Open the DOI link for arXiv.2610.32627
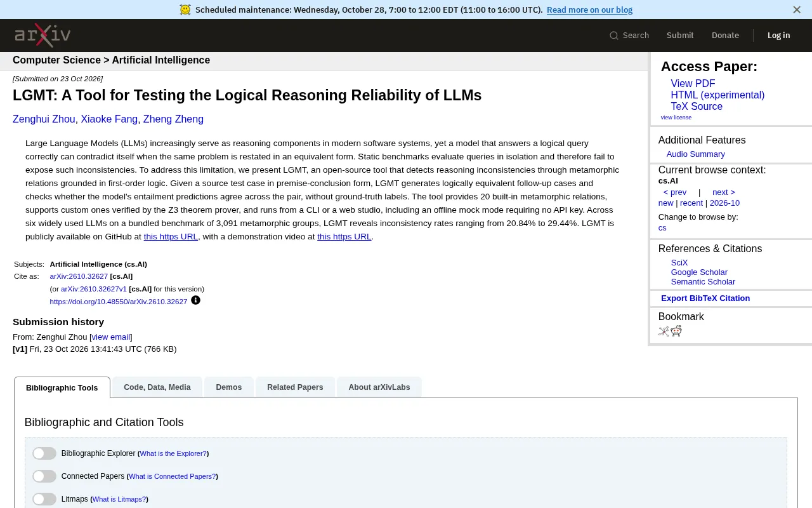812x508 pixels. 119,302
